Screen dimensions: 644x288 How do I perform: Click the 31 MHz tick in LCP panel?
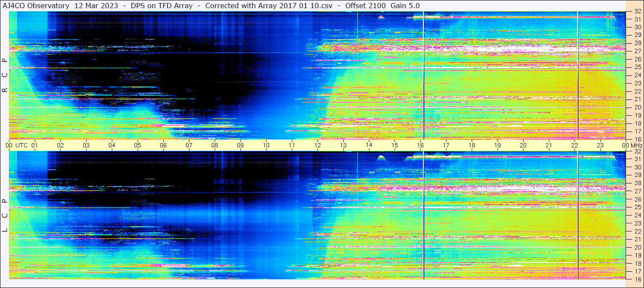[637, 159]
